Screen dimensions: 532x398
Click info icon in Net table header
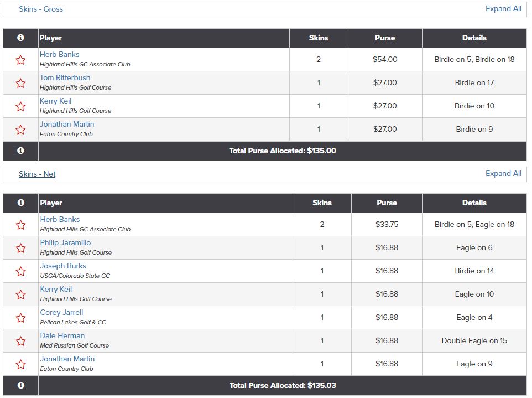click(x=20, y=203)
